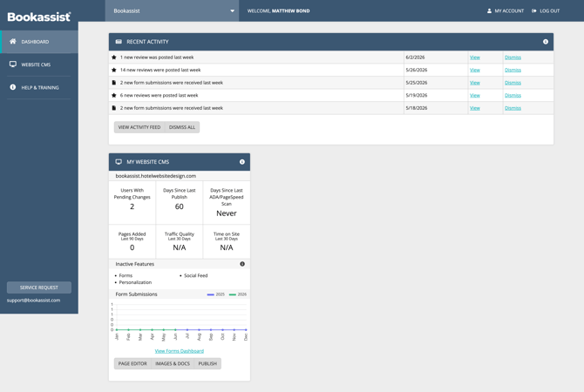Click View Activity Feed button

point(139,127)
